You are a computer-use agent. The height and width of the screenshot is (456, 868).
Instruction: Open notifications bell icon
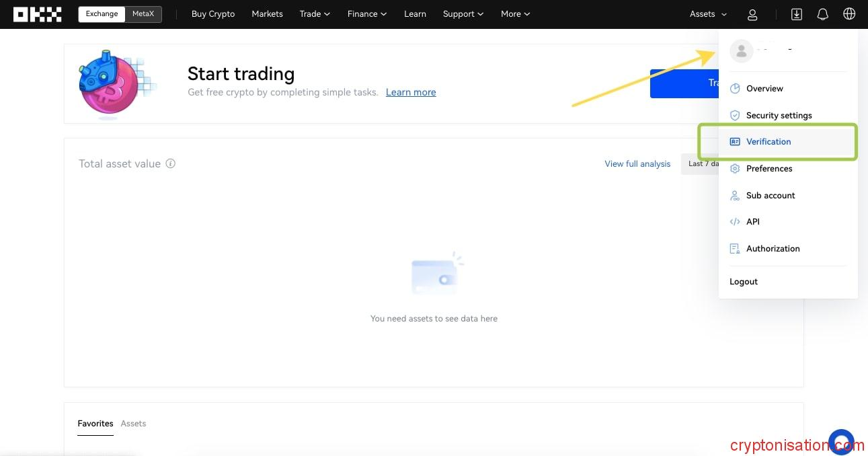822,14
